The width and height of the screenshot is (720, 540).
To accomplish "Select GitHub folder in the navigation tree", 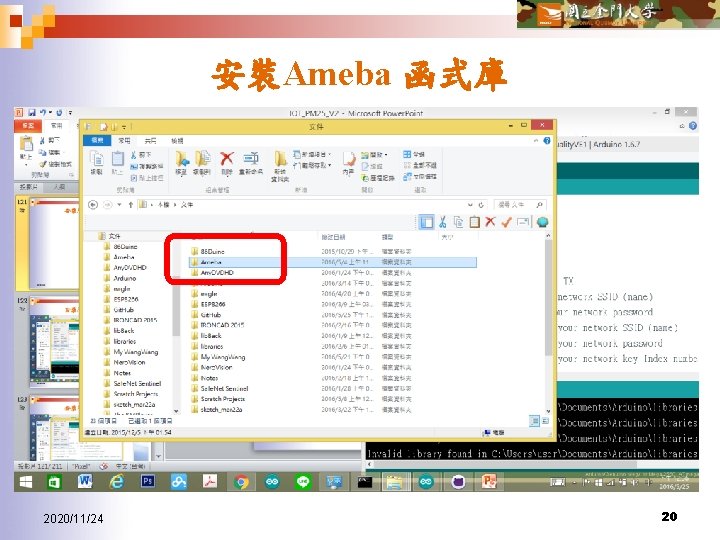I will coord(118,309).
